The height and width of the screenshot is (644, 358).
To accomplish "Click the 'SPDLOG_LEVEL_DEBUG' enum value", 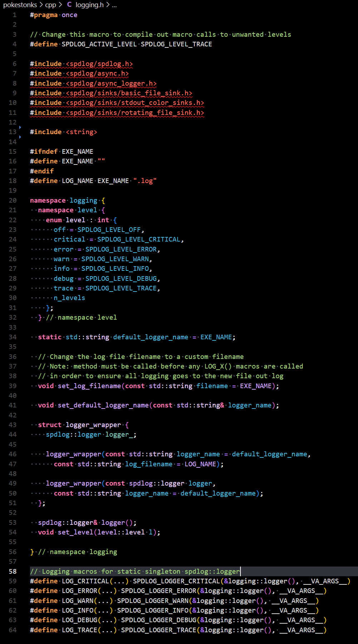I will pyautogui.click(x=121, y=278).
